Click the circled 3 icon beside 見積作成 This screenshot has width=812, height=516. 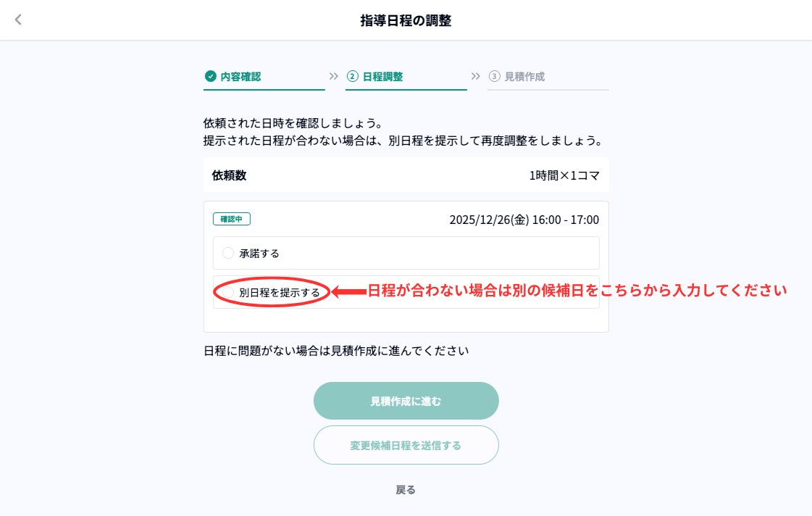pos(495,76)
